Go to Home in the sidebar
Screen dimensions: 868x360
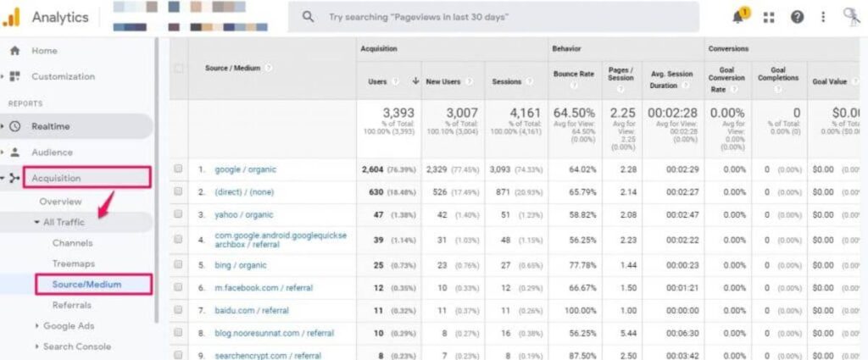pyautogui.click(x=44, y=51)
